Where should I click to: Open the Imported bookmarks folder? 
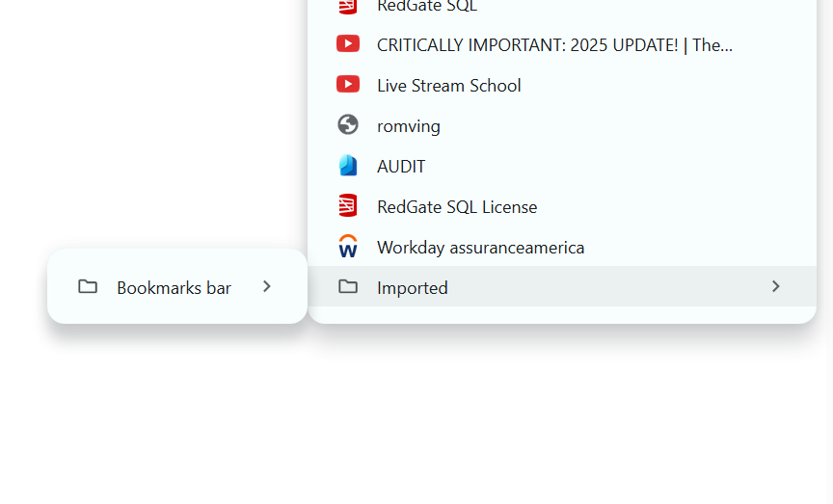pos(562,287)
